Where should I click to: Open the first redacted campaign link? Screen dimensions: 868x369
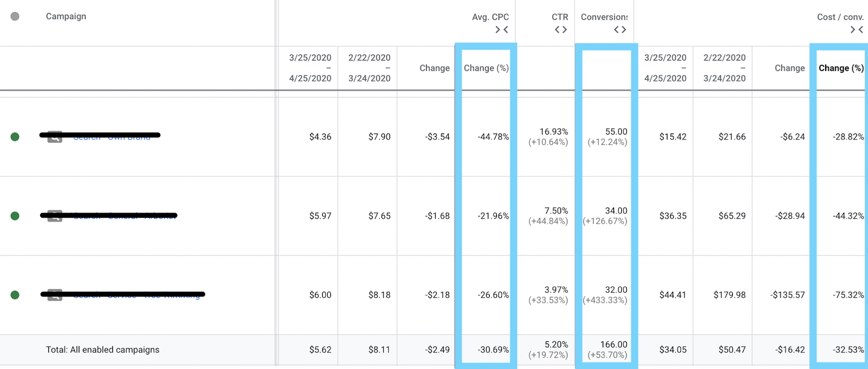[x=112, y=137]
